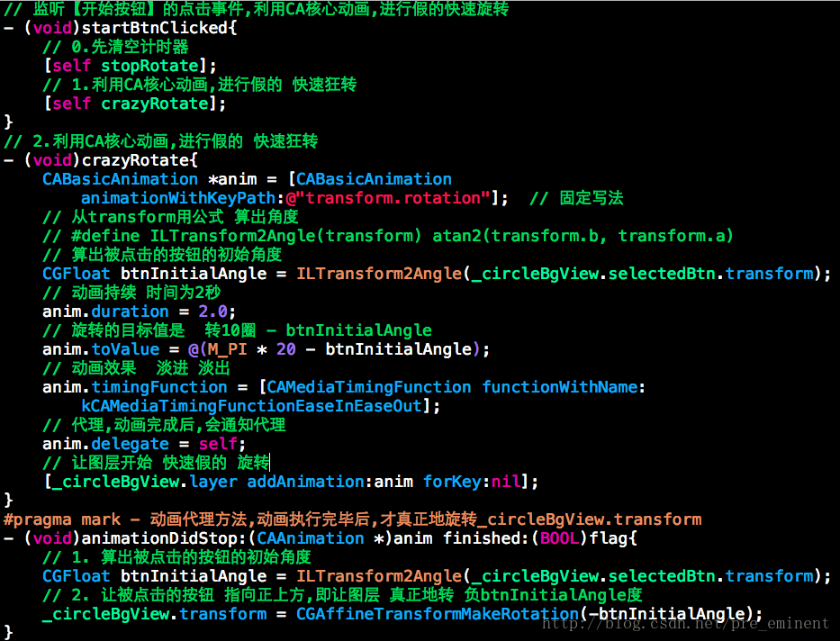Click the 'duration' property of anim

[x=130, y=311]
